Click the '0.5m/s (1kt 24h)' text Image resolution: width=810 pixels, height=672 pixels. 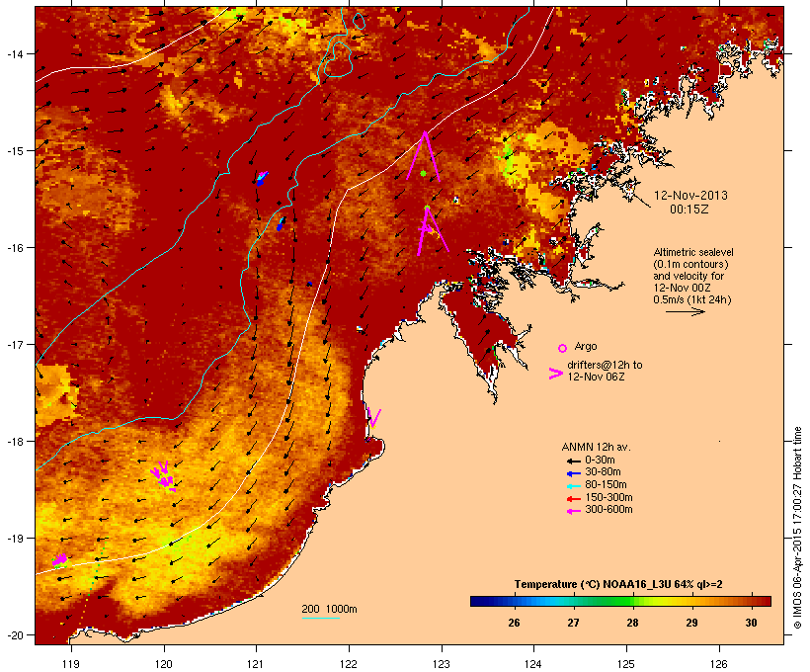(692, 299)
